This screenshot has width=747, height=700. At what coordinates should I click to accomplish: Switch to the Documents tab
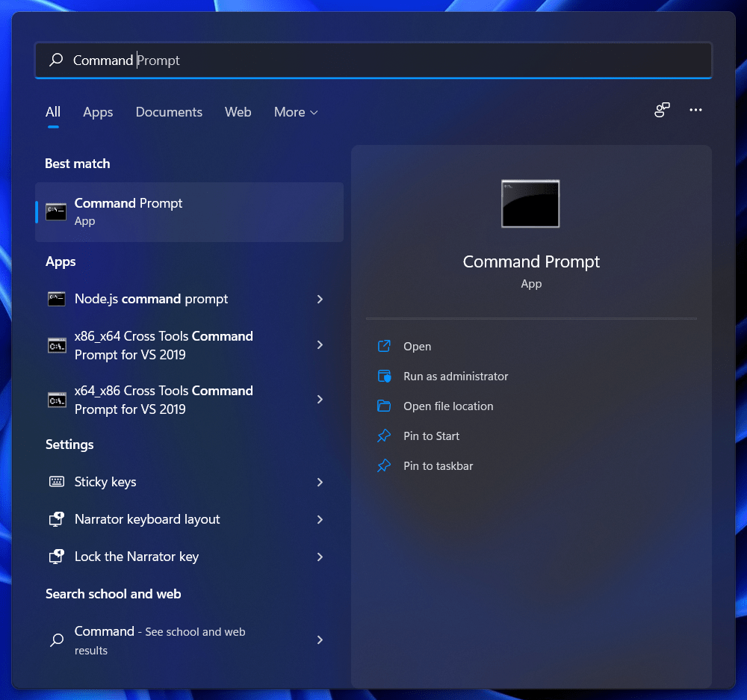click(x=169, y=112)
